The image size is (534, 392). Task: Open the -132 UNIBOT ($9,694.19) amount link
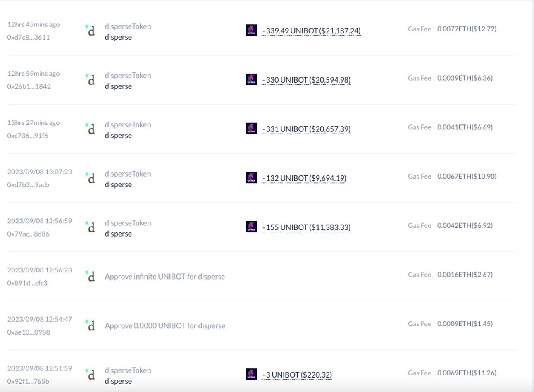click(304, 179)
